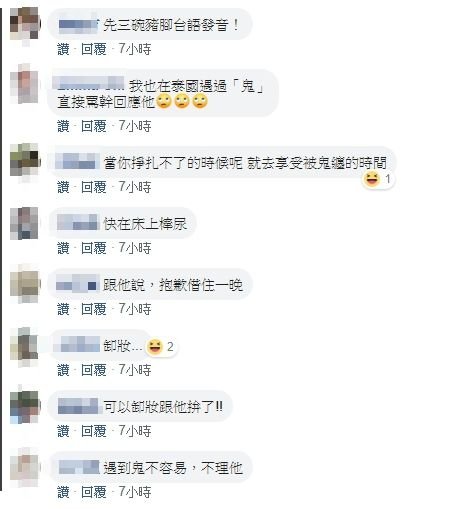This screenshot has height=509, width=473.
Task: Open avatar beside the 我也在泰國遇過 comment
Action: coord(25,85)
